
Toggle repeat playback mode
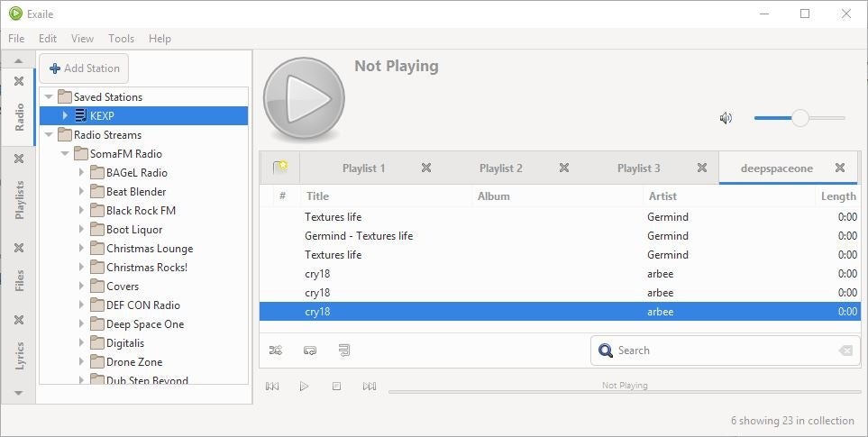[310, 351]
